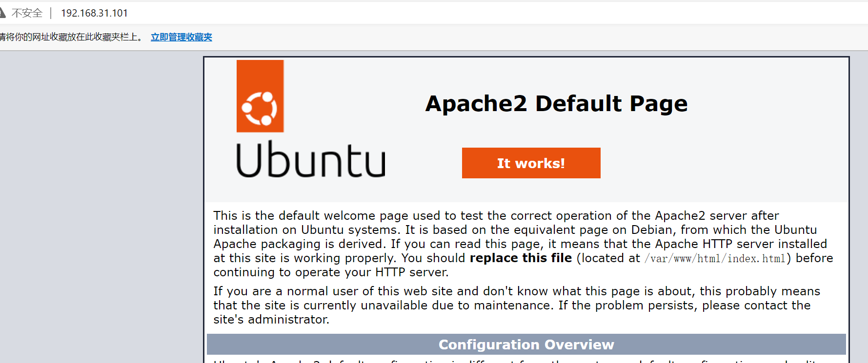The height and width of the screenshot is (363, 868).
Task: Click the not-secure warning triangle icon
Action: [2, 13]
